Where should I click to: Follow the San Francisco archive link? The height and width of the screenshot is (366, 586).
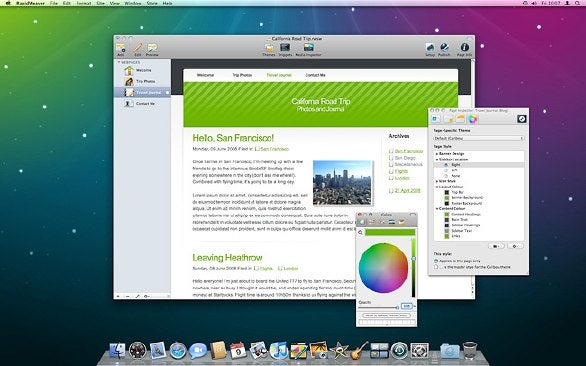[409, 151]
